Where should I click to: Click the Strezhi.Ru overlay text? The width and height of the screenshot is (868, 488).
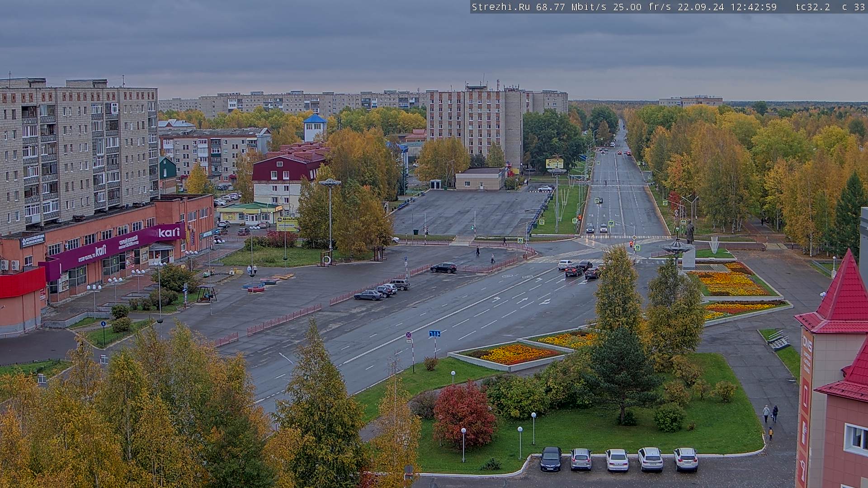(501, 7)
